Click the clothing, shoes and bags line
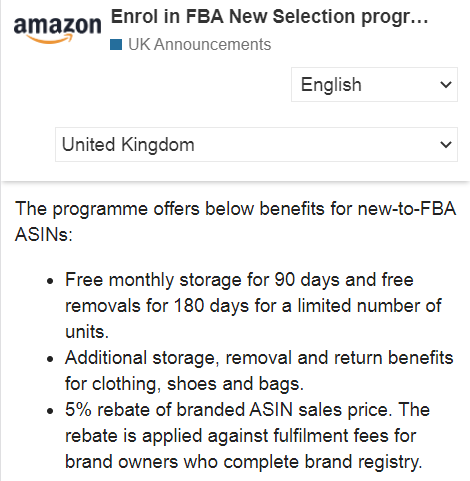Viewport: 470px width, 481px height. point(184,384)
